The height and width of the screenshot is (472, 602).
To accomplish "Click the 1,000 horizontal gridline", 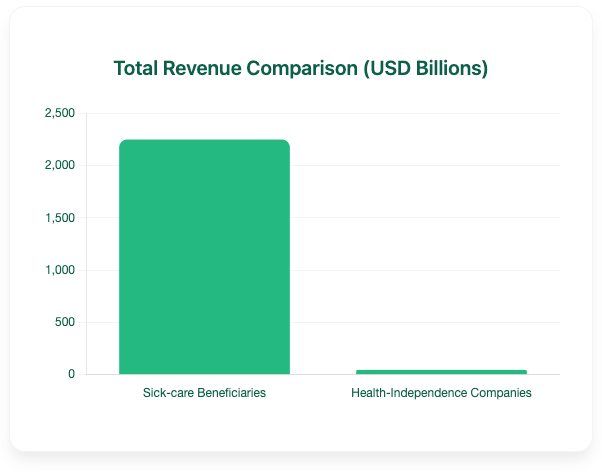I will 420,270.
